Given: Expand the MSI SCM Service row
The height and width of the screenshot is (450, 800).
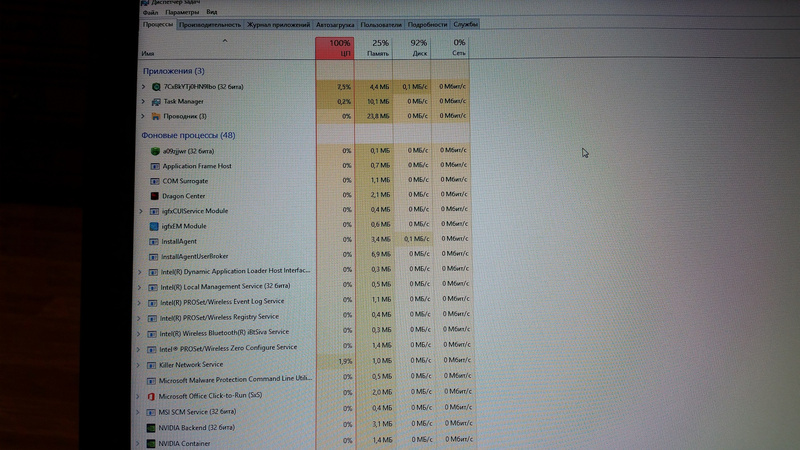Looking at the screenshot, I should pos(137,412).
